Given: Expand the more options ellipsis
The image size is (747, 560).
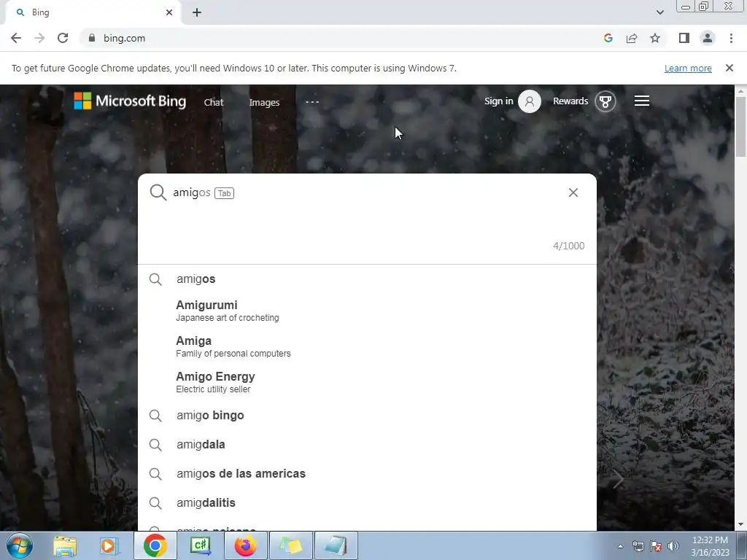Looking at the screenshot, I should [x=312, y=101].
